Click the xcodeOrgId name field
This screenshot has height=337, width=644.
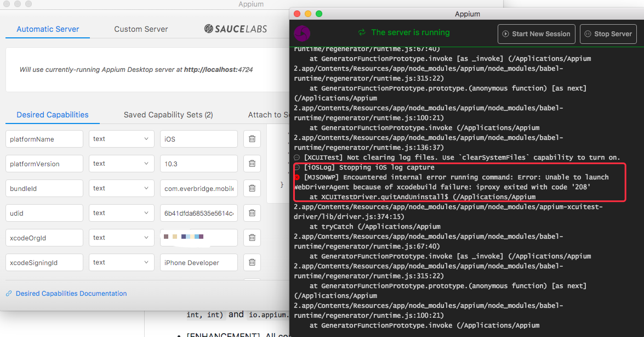point(44,238)
